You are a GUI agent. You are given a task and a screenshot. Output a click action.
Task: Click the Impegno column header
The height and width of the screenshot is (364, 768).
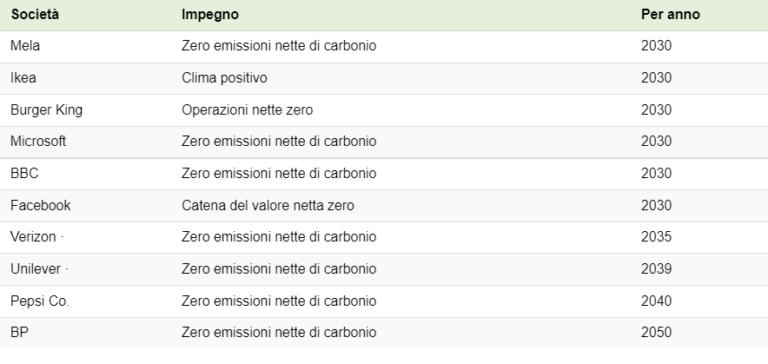pyautogui.click(x=210, y=15)
